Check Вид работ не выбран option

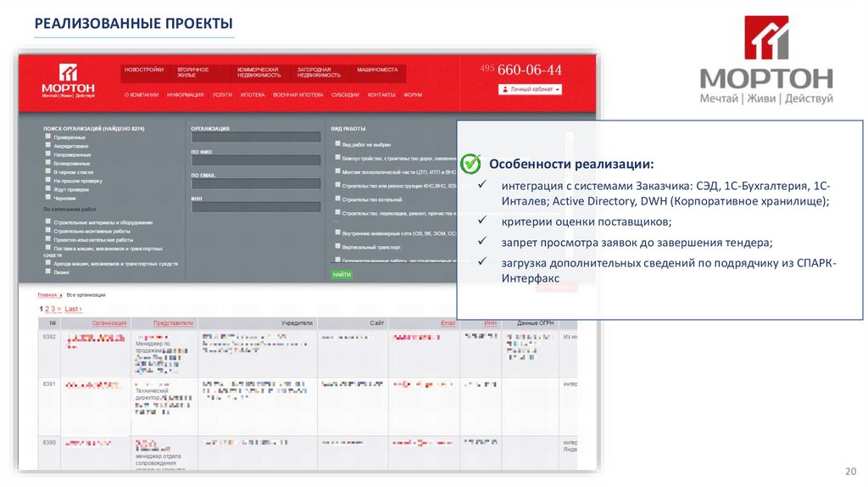coord(337,143)
